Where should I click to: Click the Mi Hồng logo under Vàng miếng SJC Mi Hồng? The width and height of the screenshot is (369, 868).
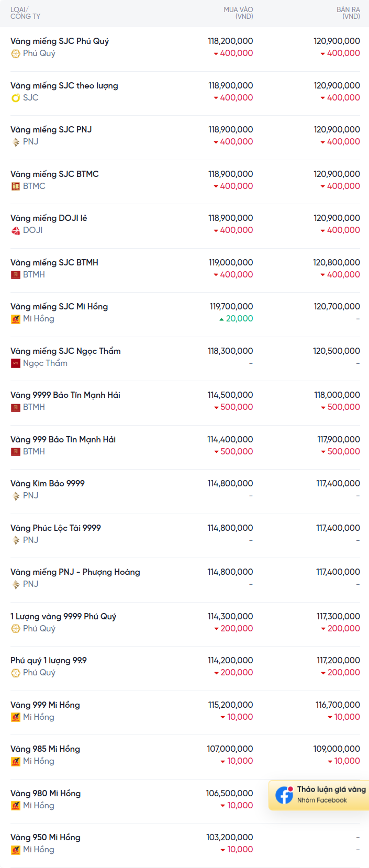point(16,319)
